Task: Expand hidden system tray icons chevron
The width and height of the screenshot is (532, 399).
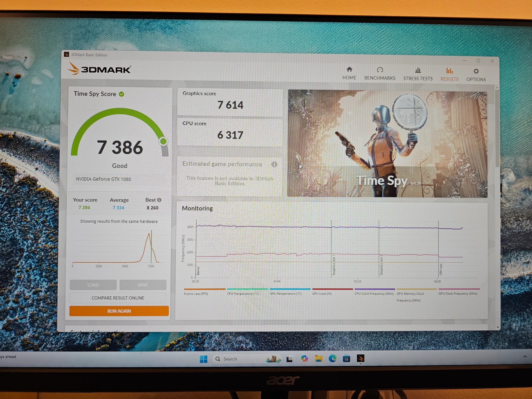Action: (x=525, y=356)
